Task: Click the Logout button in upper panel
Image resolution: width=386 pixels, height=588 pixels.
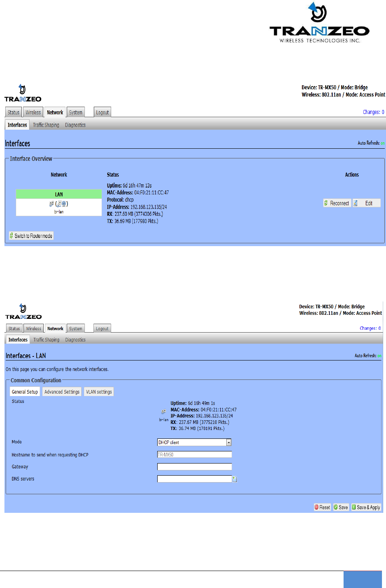Action: pyautogui.click(x=102, y=112)
